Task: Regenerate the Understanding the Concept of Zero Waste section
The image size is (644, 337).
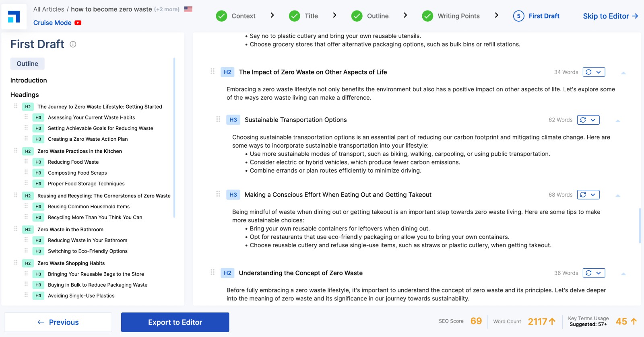Action: point(589,273)
